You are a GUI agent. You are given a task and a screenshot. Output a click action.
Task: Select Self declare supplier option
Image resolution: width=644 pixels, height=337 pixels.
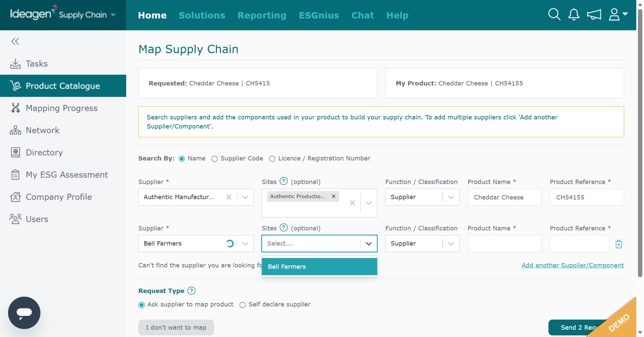click(243, 305)
